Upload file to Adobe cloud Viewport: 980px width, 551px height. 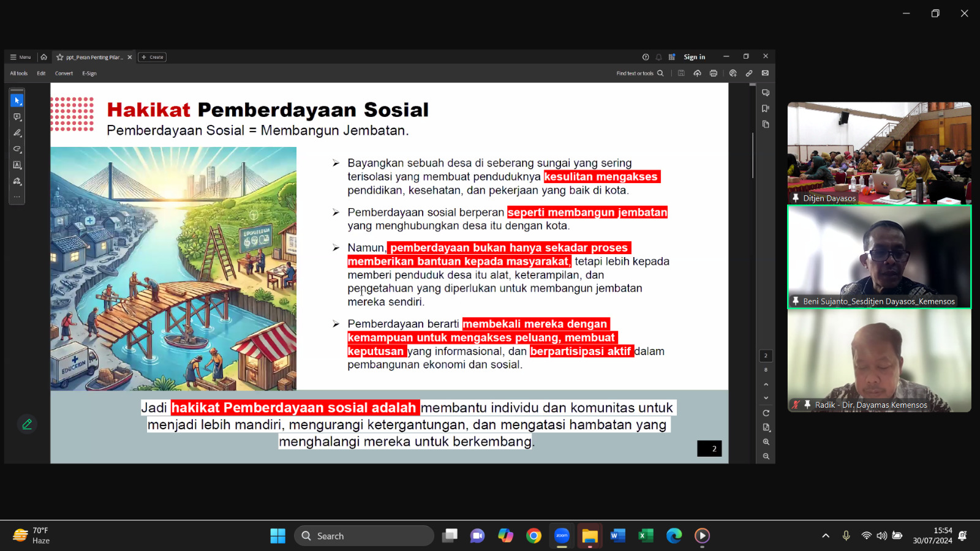[x=697, y=73]
